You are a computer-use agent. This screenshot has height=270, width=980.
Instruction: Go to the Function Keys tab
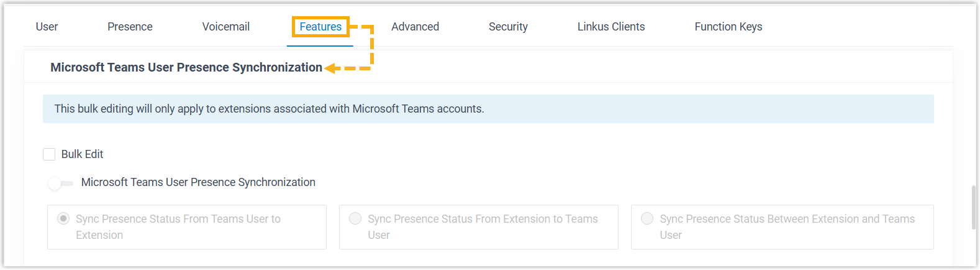pyautogui.click(x=728, y=27)
